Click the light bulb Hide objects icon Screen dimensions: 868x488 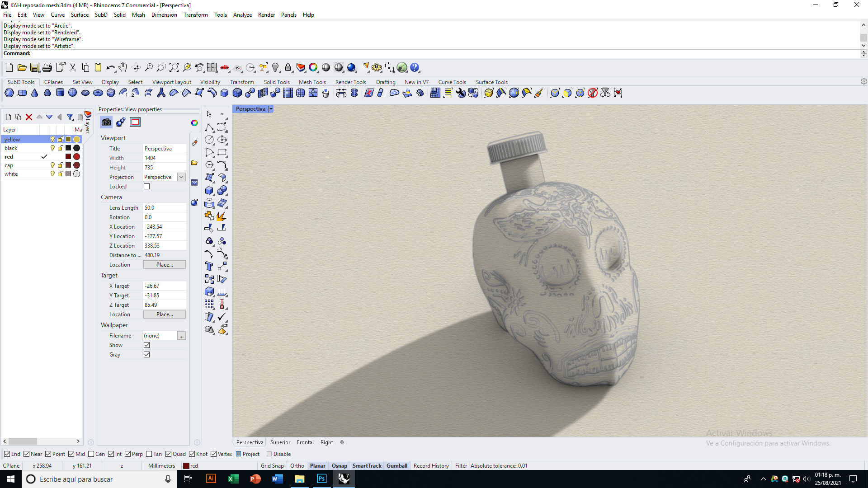click(x=275, y=68)
